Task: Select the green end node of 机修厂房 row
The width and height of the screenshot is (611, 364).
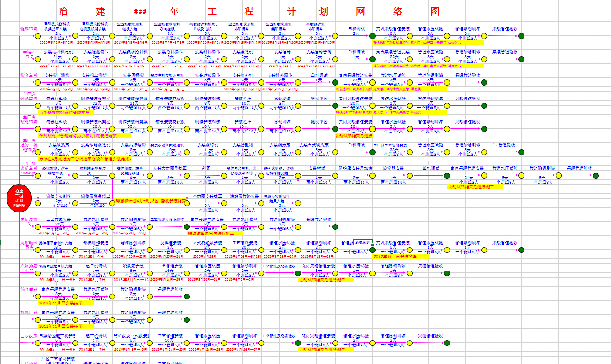Action: [x=187, y=319]
